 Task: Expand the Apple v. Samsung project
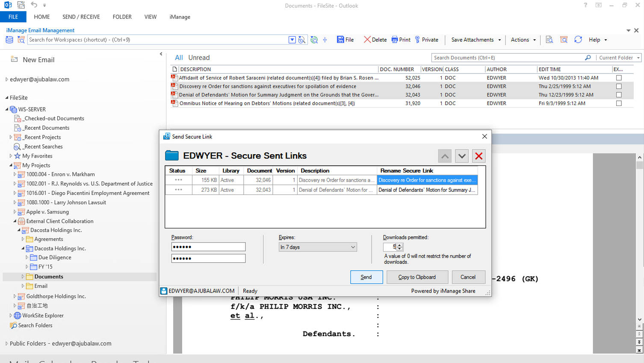point(15,211)
